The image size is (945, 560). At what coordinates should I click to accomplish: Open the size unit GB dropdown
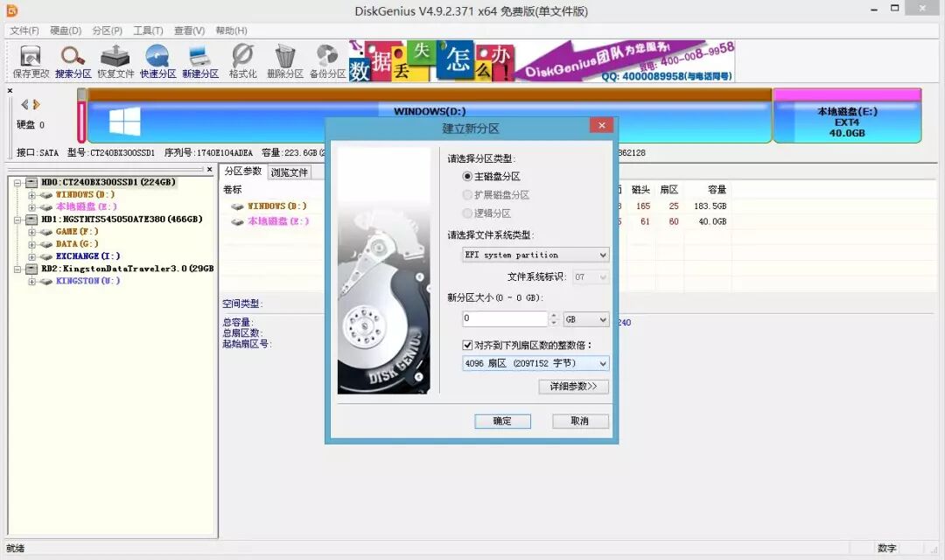coord(585,319)
